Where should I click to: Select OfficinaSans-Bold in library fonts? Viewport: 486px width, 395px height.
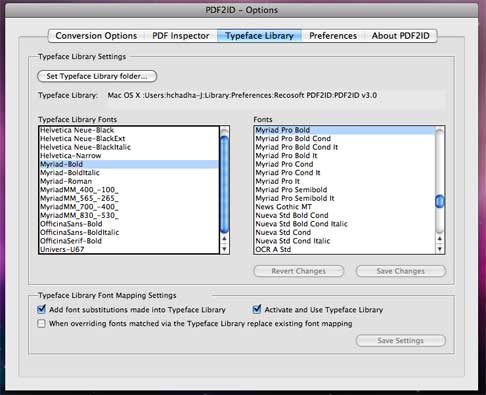point(129,224)
